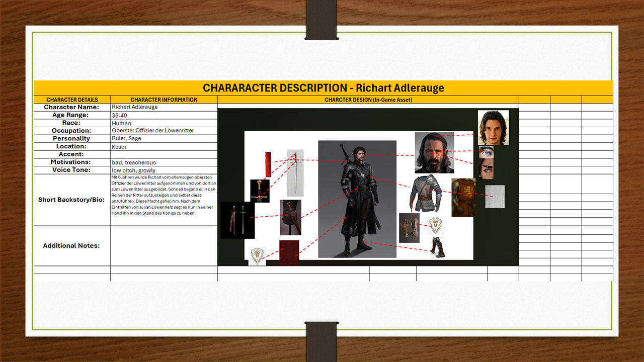The width and height of the screenshot is (644, 362).
Task: Select the long-haired young man portrait
Action: click(493, 128)
